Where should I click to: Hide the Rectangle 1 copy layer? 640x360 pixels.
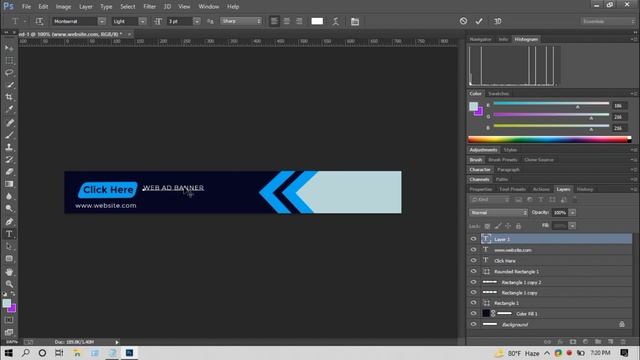(473, 292)
